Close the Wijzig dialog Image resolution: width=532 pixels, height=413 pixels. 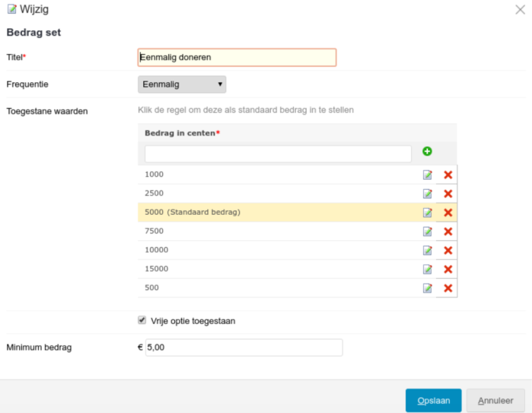(520, 9)
